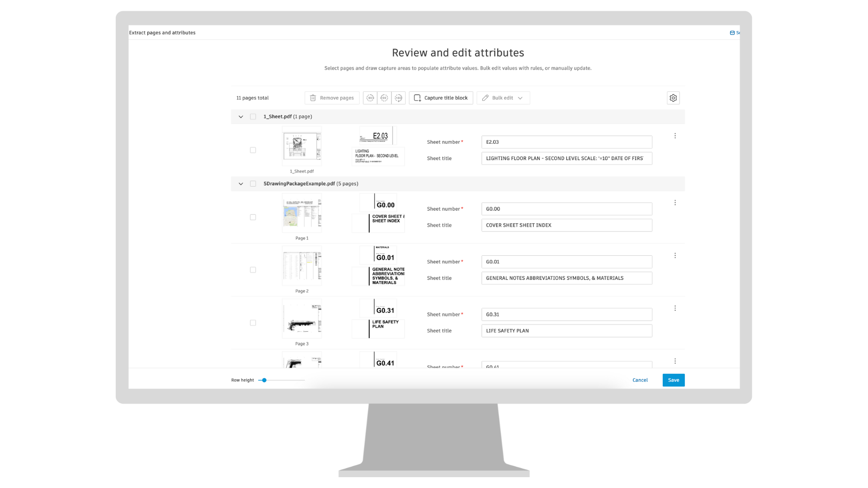
Task: Click Capture title block
Action: (x=440, y=98)
